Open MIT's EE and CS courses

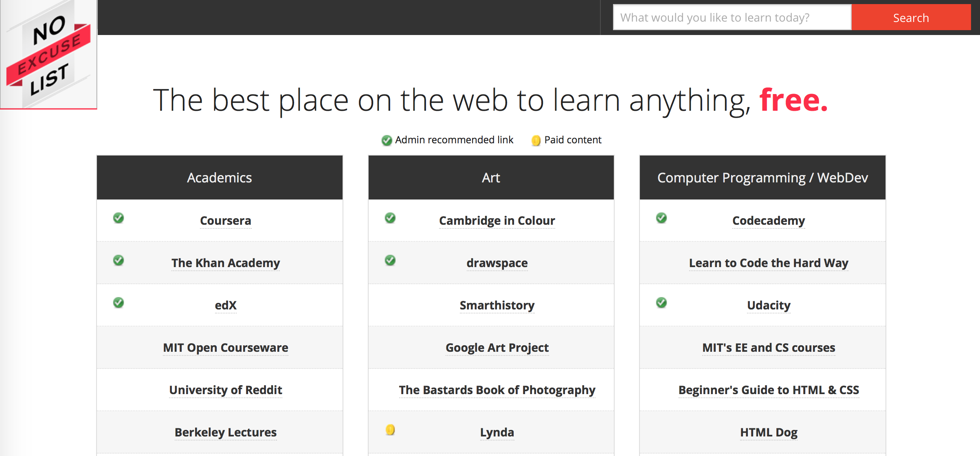point(769,348)
